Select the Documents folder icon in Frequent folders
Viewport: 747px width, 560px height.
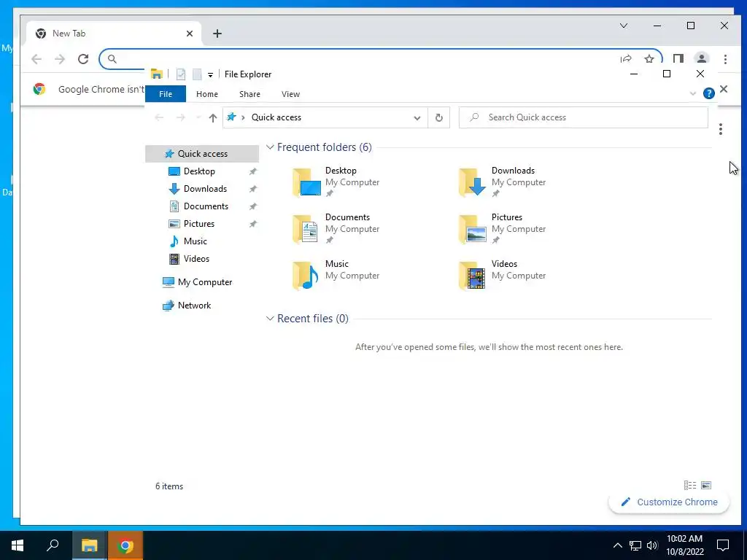click(x=306, y=228)
